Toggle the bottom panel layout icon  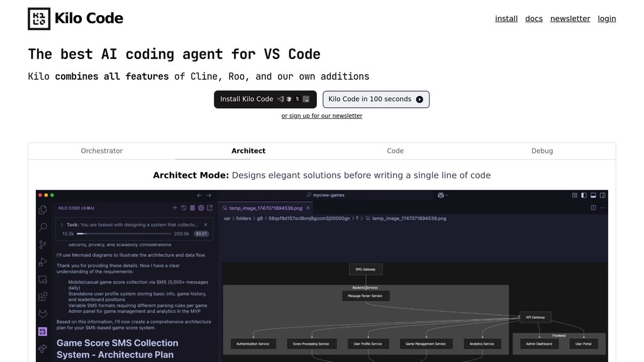click(x=593, y=195)
